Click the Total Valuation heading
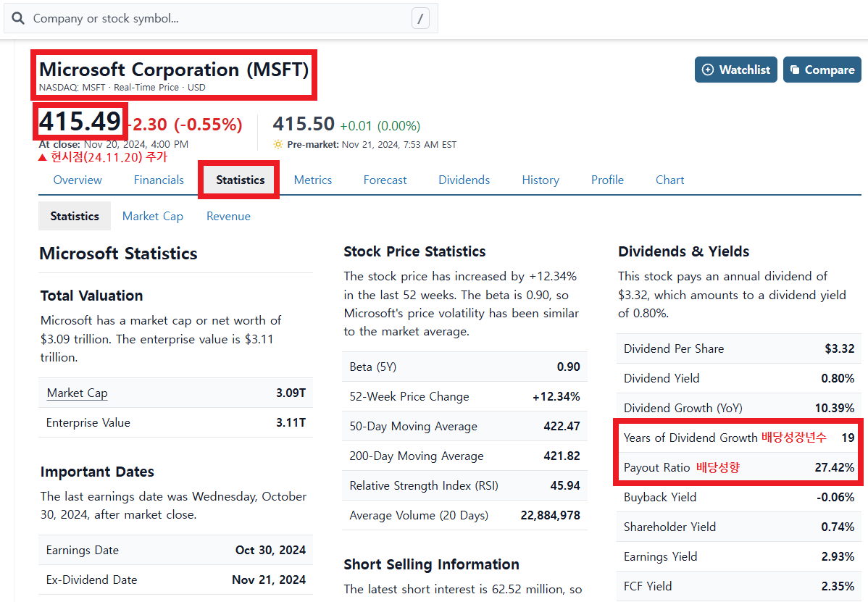Image resolution: width=868 pixels, height=602 pixels. pos(91,296)
